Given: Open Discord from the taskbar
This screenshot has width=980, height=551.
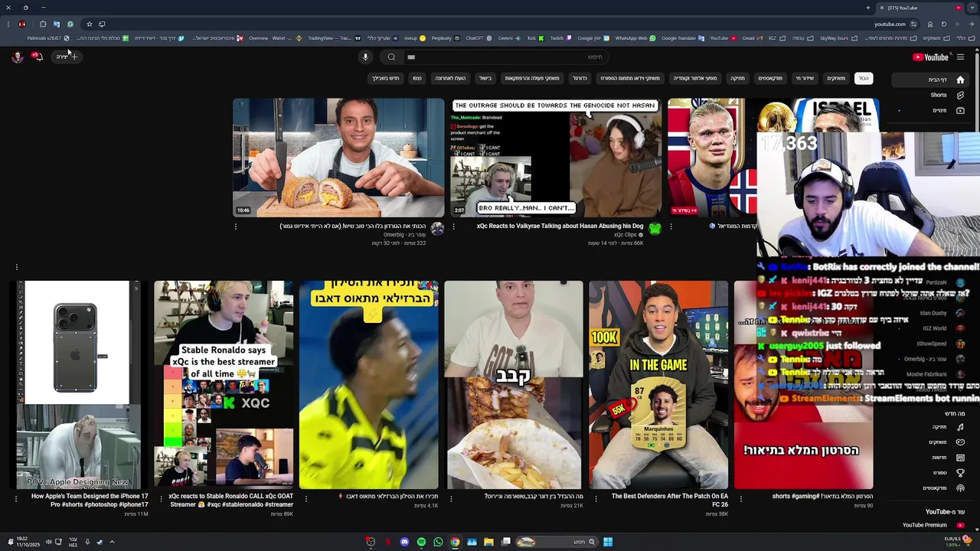Looking at the screenshot, I should coord(404,542).
